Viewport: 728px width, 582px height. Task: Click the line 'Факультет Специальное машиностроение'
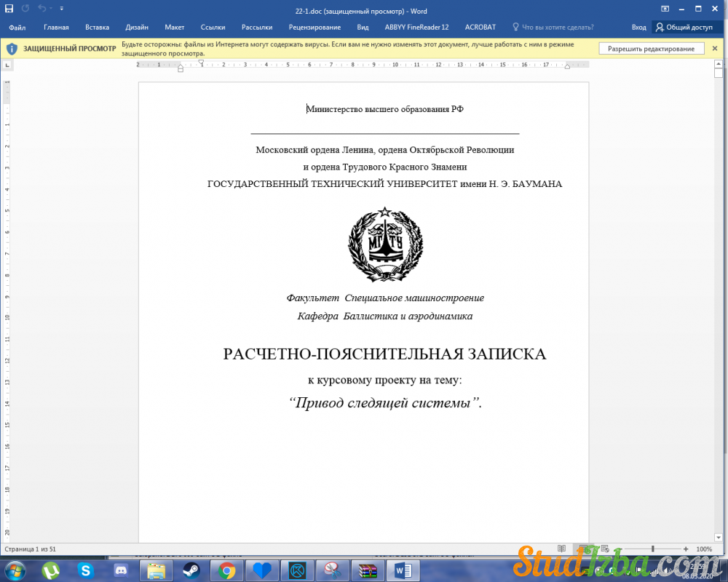pyautogui.click(x=385, y=298)
